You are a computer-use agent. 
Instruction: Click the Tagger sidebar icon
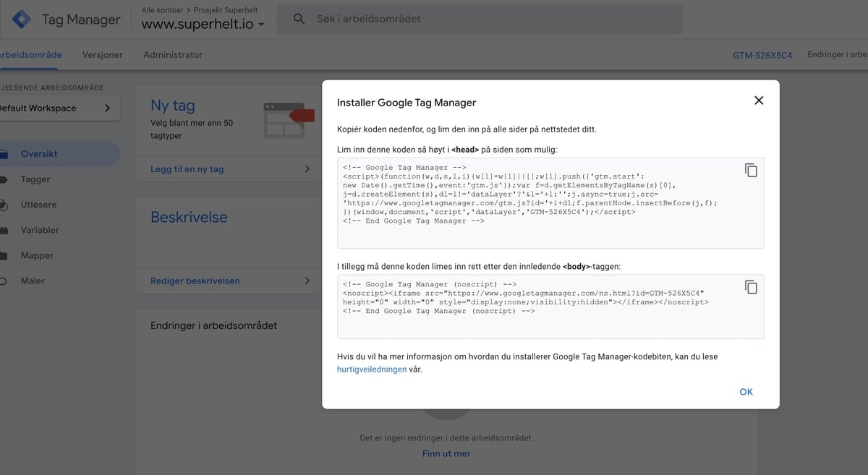[4, 179]
